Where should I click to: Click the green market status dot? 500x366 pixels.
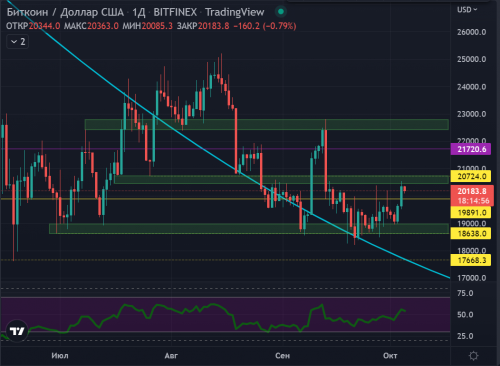coord(281,12)
